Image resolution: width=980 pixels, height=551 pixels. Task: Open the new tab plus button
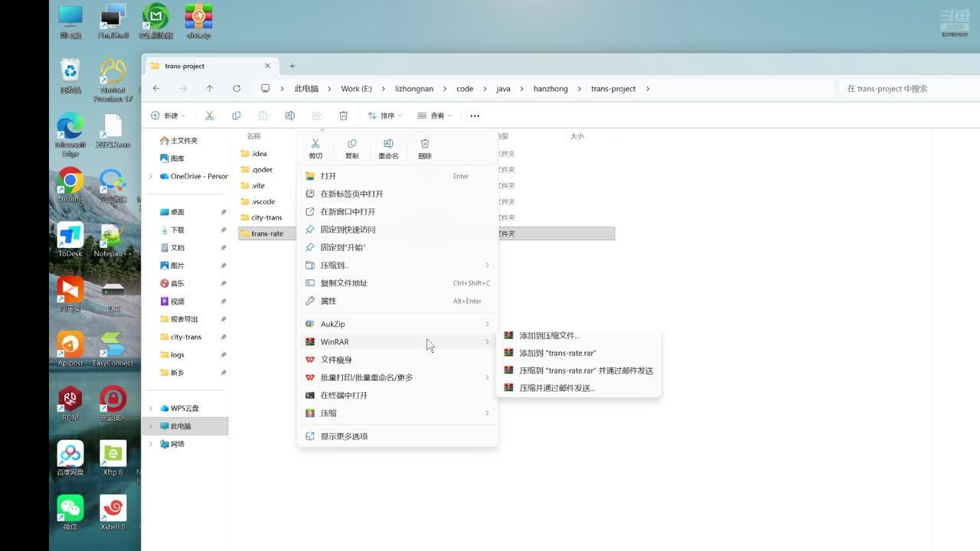tap(292, 66)
